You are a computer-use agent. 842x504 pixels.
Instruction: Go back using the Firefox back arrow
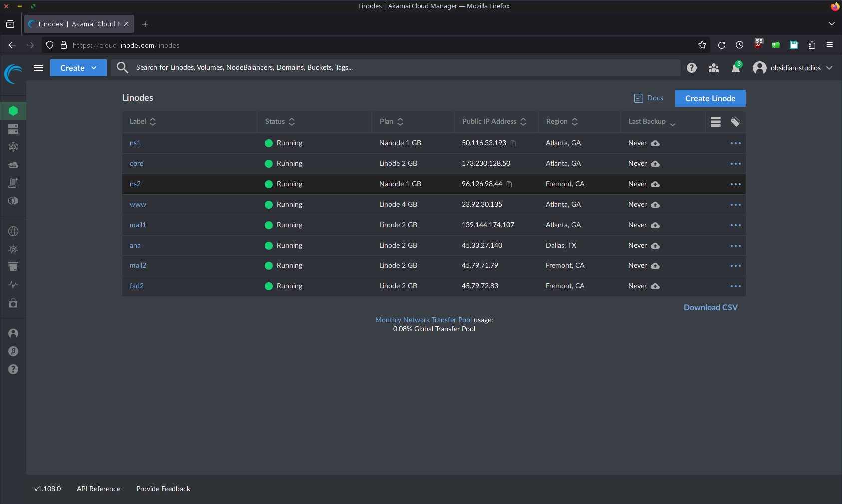point(12,45)
